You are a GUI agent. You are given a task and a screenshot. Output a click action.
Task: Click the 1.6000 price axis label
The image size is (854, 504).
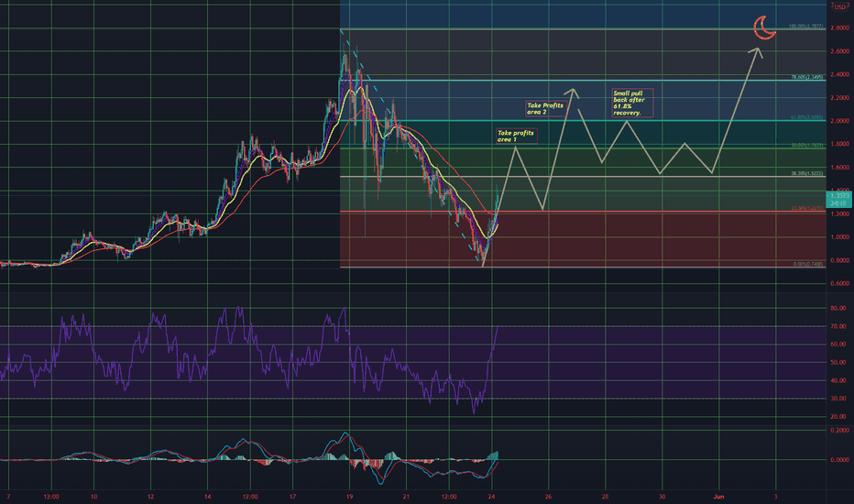tap(840, 168)
